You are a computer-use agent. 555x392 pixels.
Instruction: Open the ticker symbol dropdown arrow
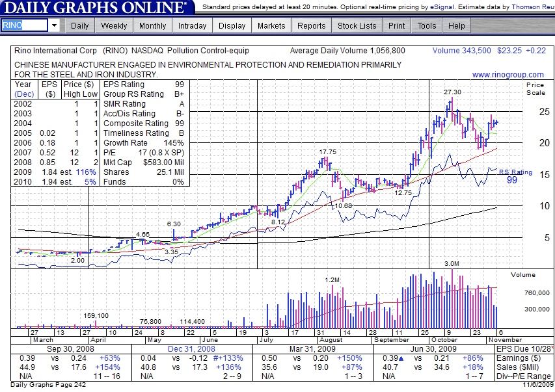pos(54,25)
